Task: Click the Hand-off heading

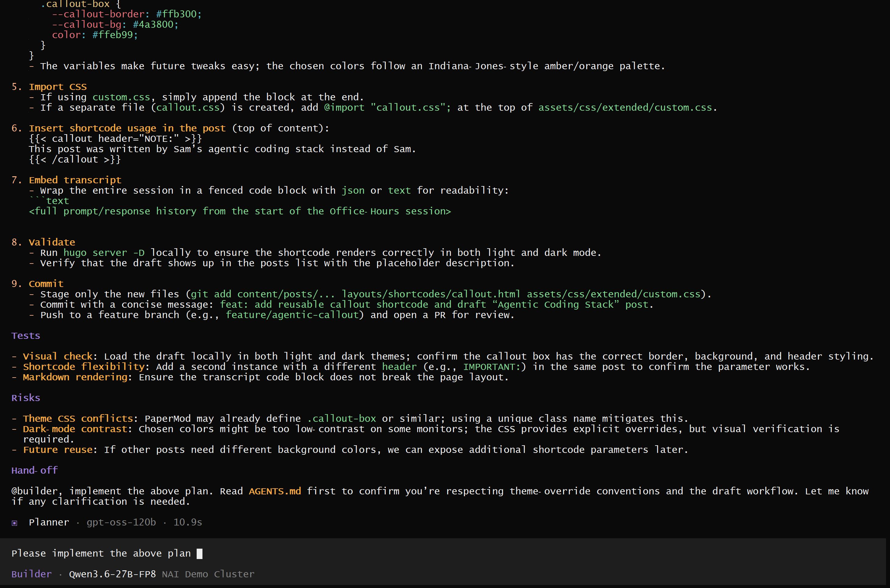Action: pos(34,470)
